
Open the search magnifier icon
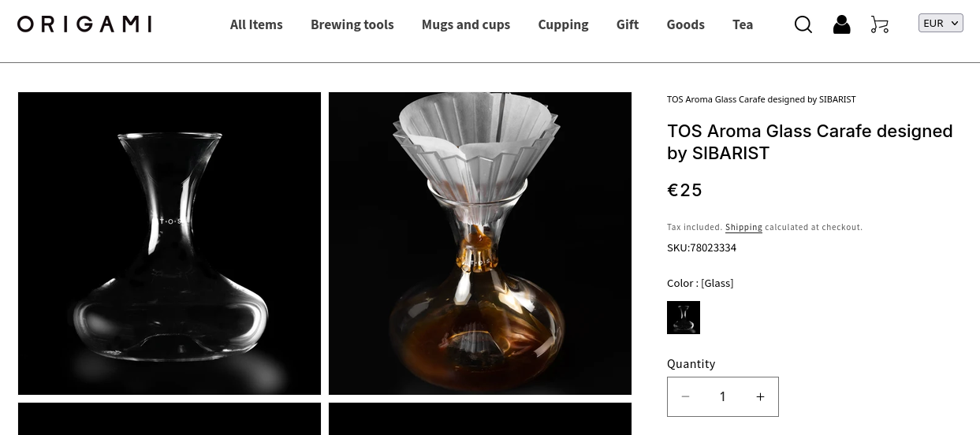tap(803, 24)
